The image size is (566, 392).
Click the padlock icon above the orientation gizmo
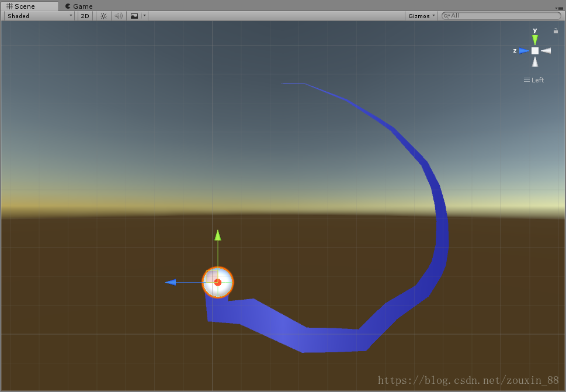click(555, 30)
